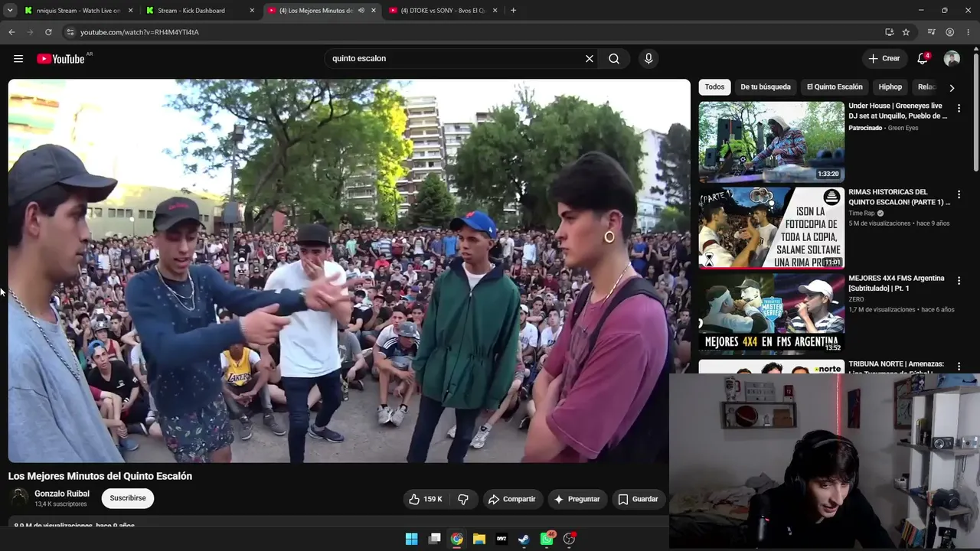Subscribe with the Suscribirse button

(128, 498)
